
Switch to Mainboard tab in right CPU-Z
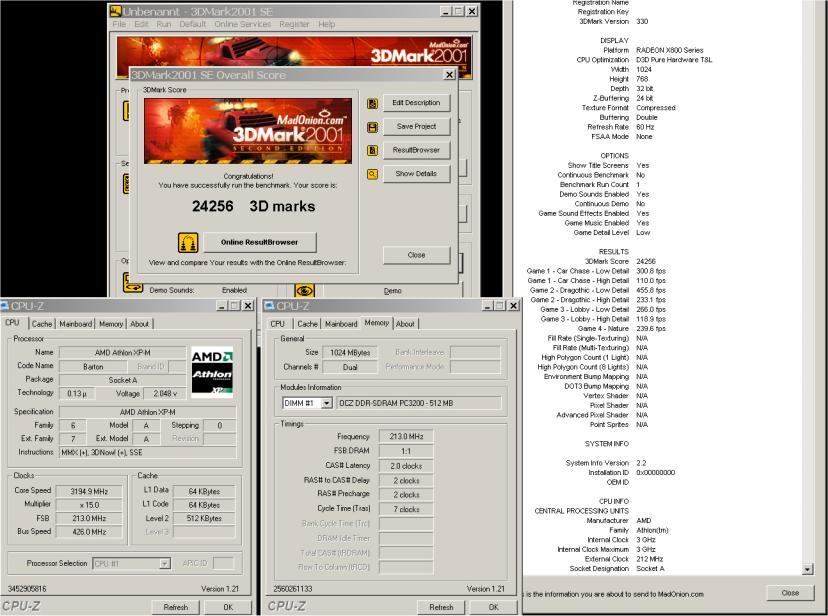(341, 324)
